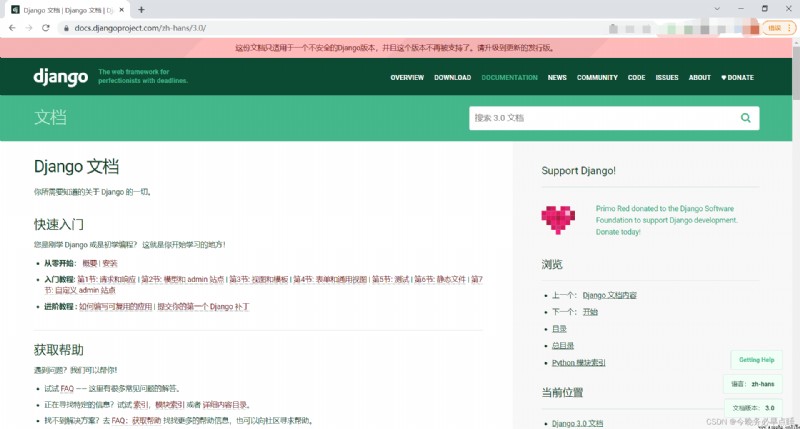Open the 概要 link
800x429 pixels.
point(90,263)
